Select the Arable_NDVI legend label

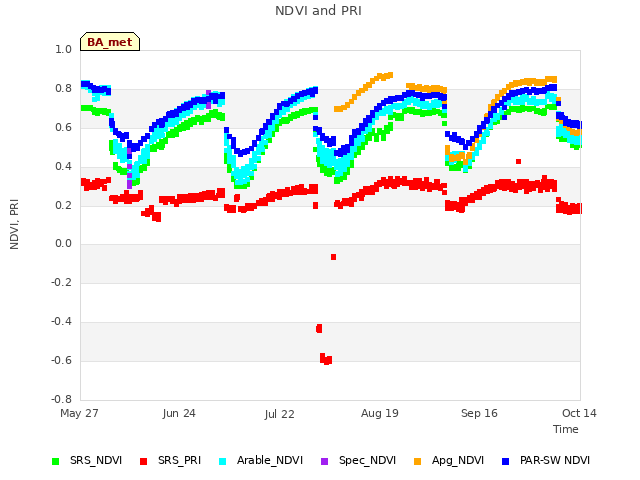[270, 460]
